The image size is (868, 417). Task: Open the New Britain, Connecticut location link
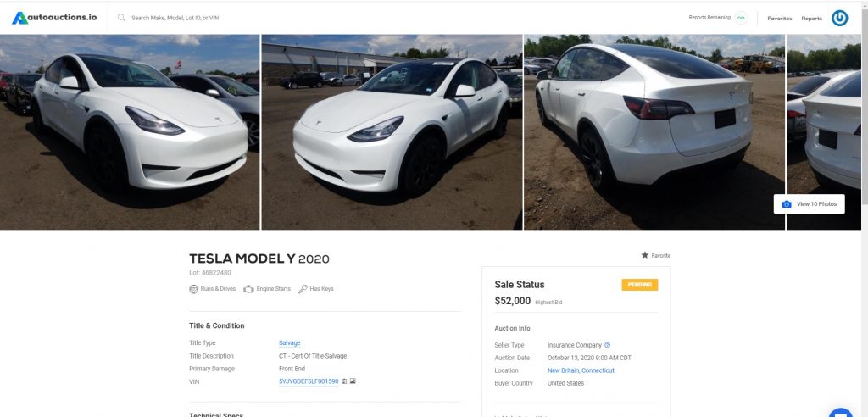click(x=581, y=370)
